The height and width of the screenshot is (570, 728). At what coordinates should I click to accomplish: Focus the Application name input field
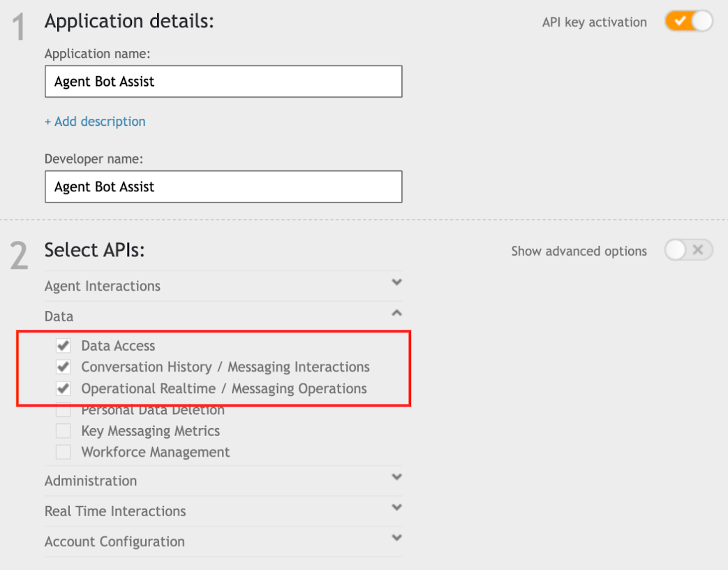(223, 81)
